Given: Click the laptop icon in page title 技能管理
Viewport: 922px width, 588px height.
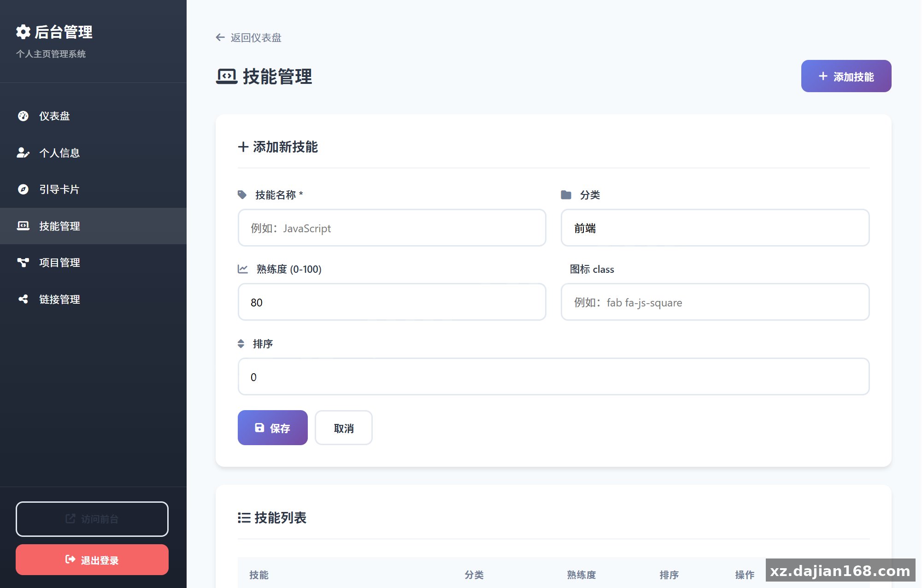Looking at the screenshot, I should [227, 76].
